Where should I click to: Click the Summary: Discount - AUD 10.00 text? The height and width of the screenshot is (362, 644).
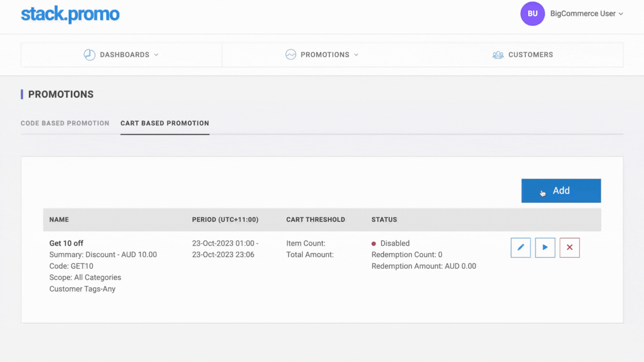(103, 255)
